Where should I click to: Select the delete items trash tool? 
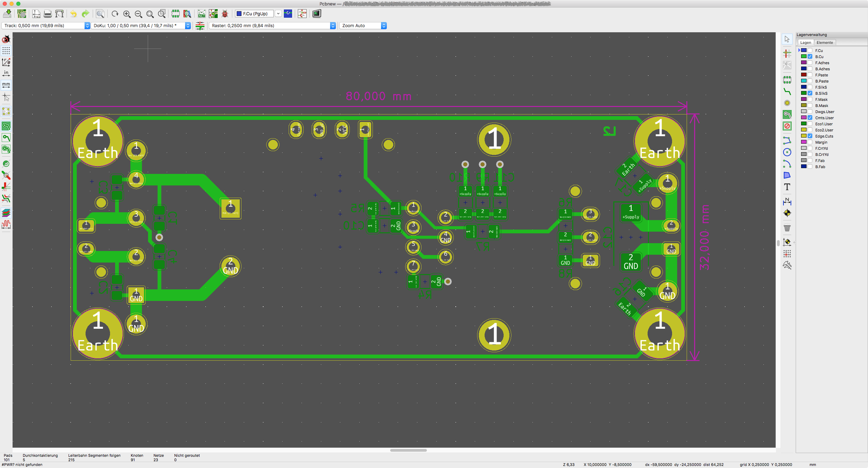click(x=787, y=228)
